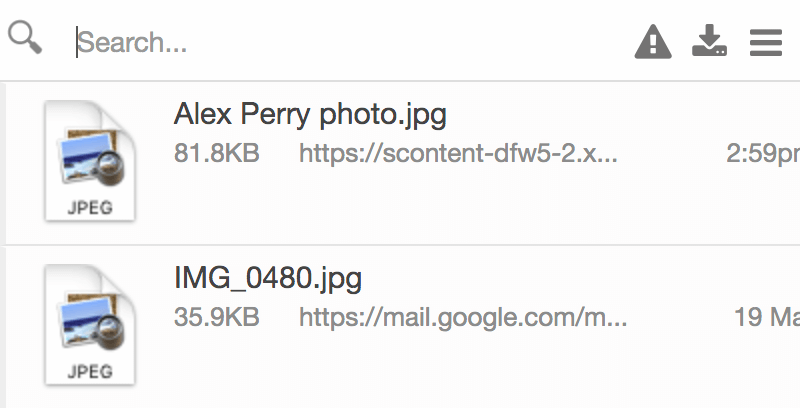Open the warning triangle alerts icon
The width and height of the screenshot is (800, 408).
point(653,41)
